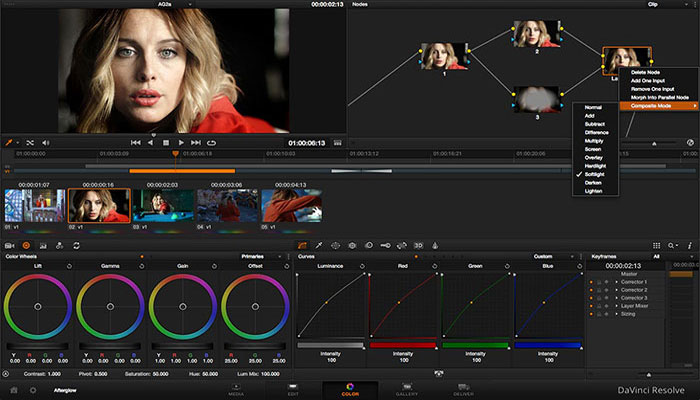Toggle Sizing keyframe enable dot
This screenshot has width=700, height=400.
591,314
